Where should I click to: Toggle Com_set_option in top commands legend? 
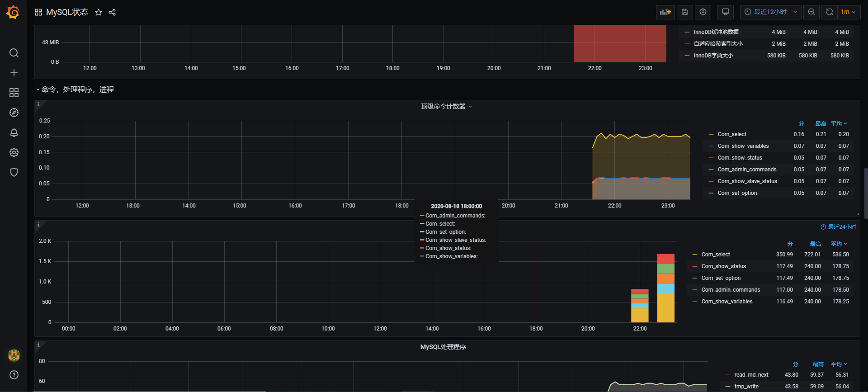point(737,193)
